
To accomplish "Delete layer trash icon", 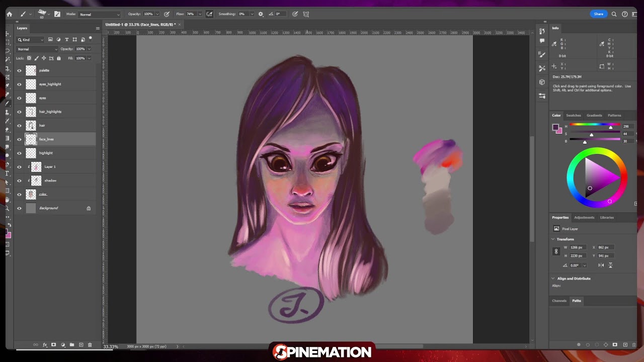I will [x=90, y=345].
